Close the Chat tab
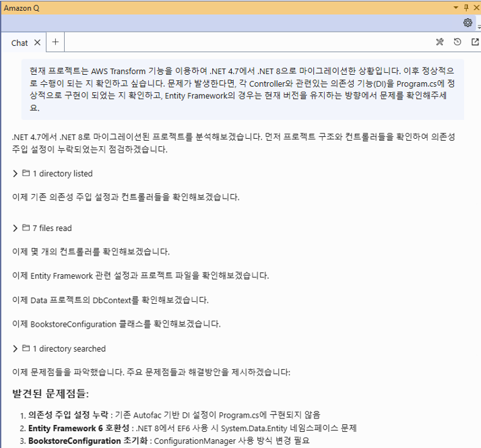The width and height of the screenshot is (481, 448). click(37, 42)
